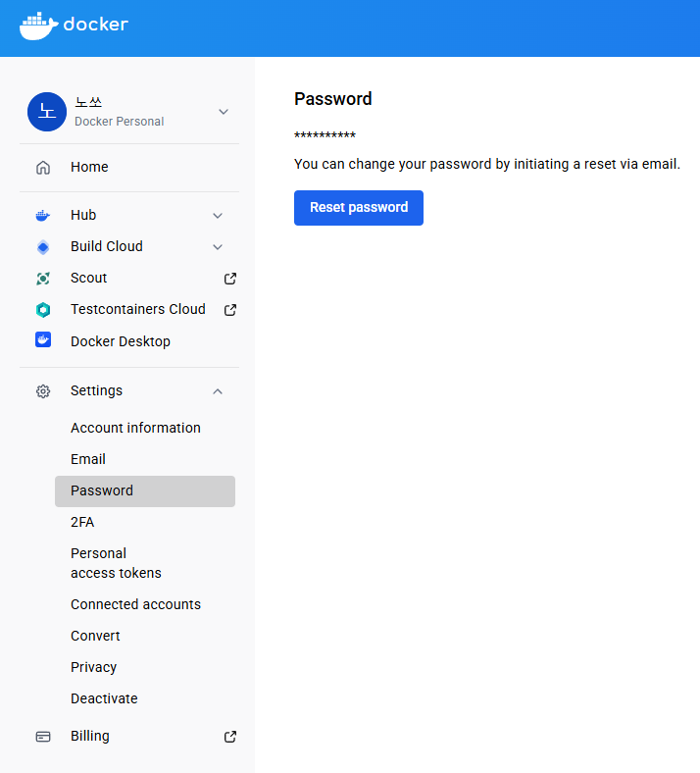Click the masked password asterisks

[x=325, y=135]
